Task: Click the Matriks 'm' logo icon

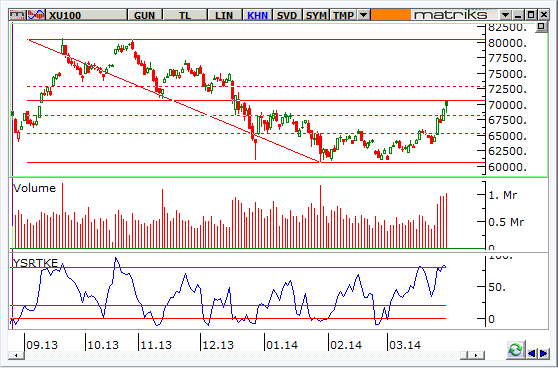Action: coord(17,15)
